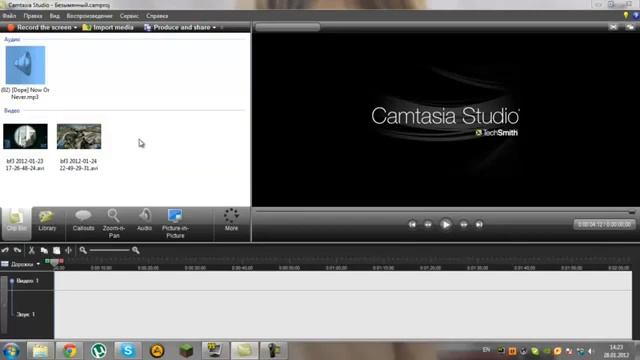640x360 pixels.
Task: Click the rewind step-back button
Action: click(x=428, y=224)
